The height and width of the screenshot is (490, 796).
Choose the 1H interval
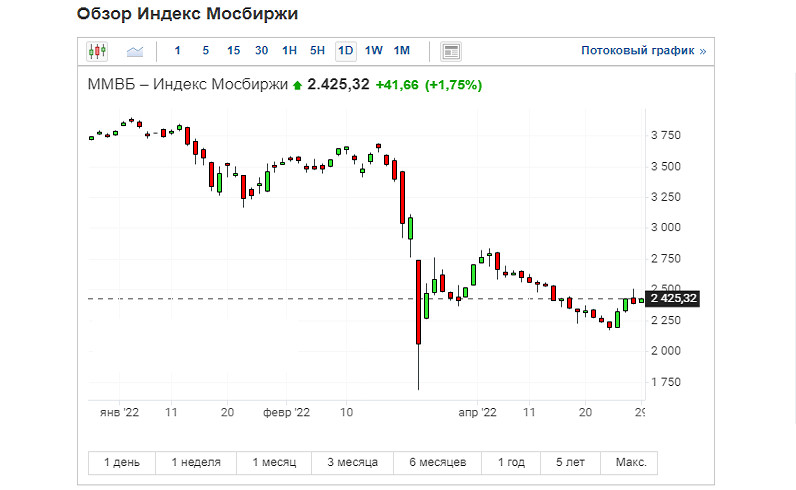click(x=289, y=51)
